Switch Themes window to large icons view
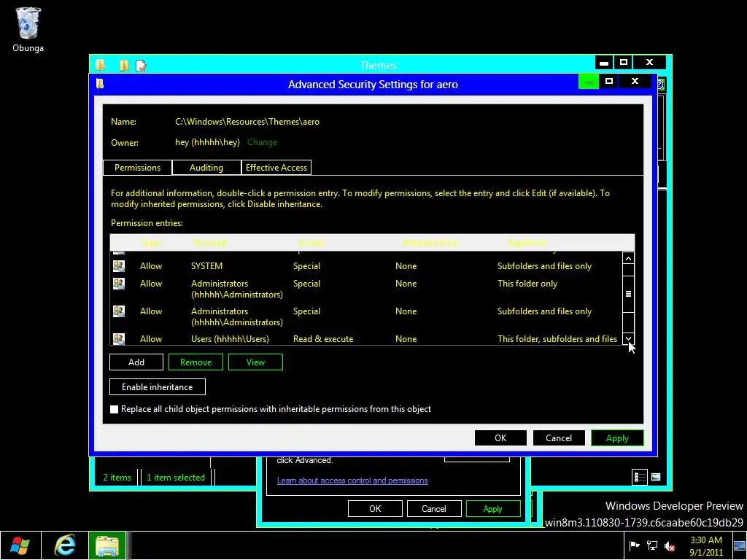 656,477
